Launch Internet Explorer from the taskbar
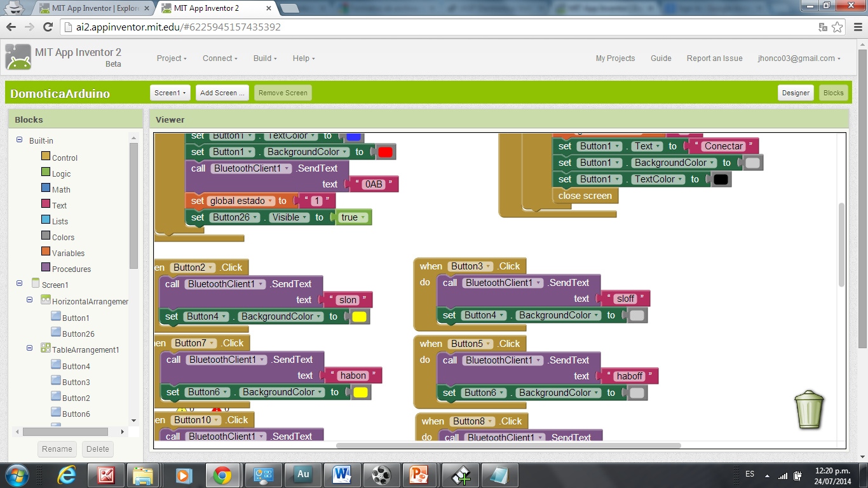Screen dimensions: 868x488 (66, 475)
